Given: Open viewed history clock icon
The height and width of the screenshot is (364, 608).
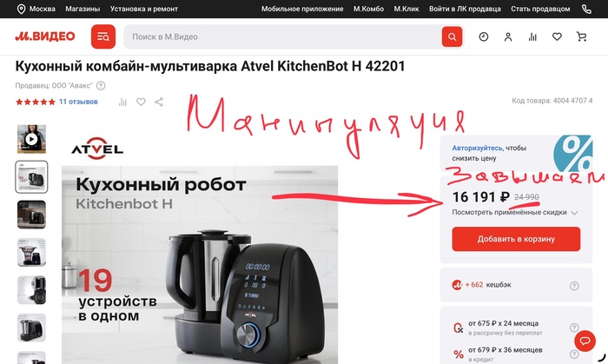Looking at the screenshot, I should point(484,36).
